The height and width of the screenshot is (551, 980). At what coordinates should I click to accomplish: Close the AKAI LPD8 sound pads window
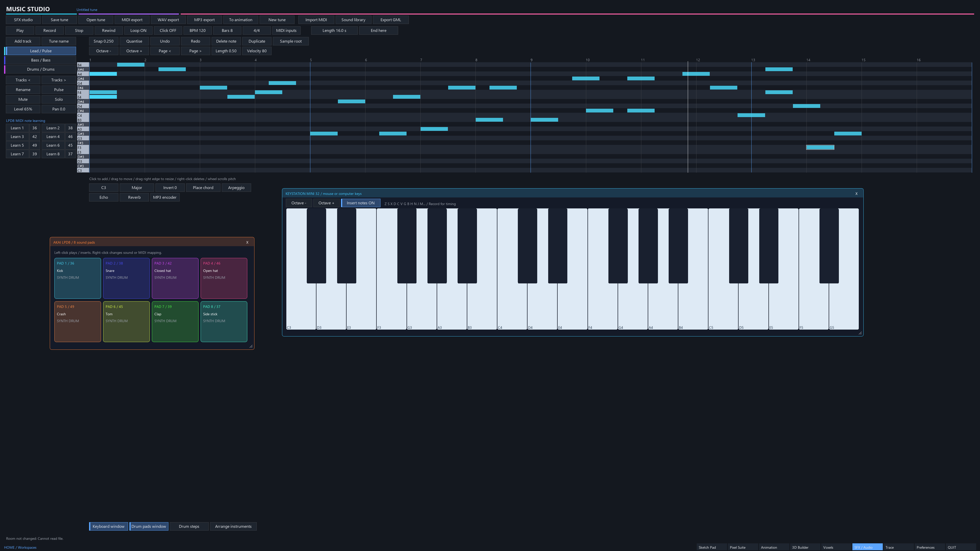[247, 242]
